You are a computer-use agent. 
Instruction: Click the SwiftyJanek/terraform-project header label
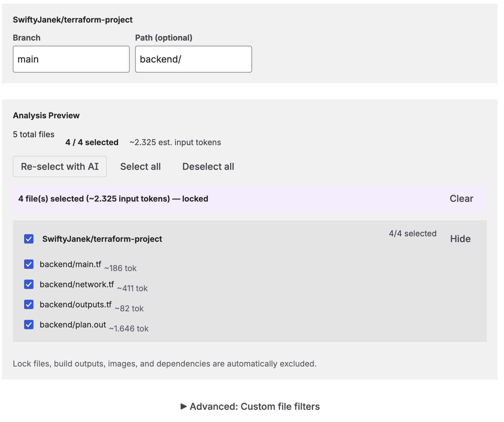point(103,239)
